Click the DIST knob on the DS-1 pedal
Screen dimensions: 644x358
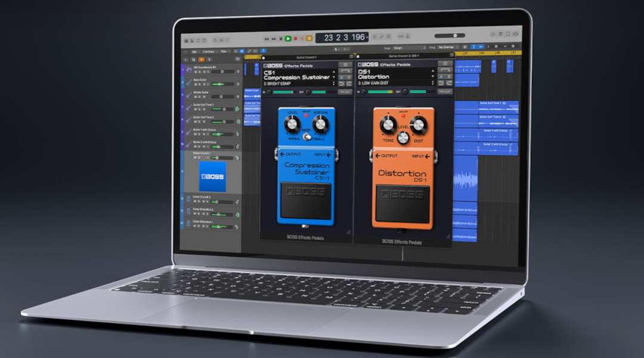click(x=418, y=125)
